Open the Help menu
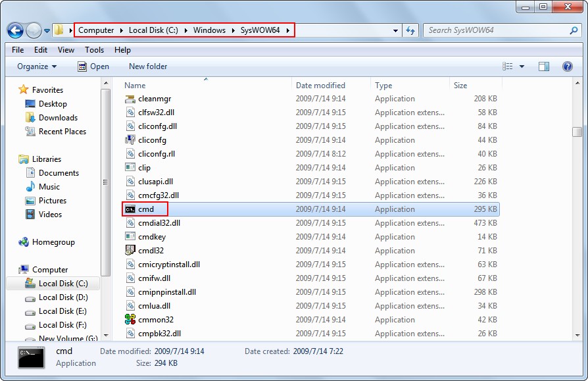Screen dimensions: 588x381 click(122, 50)
